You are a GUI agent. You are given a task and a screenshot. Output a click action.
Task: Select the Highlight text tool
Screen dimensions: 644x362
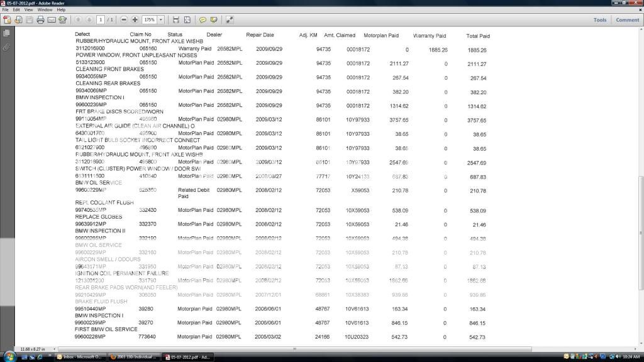[x=214, y=20]
